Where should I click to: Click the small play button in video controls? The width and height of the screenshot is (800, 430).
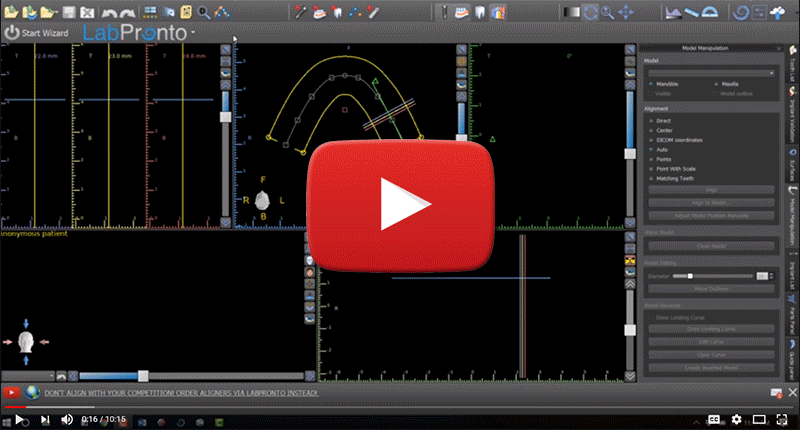point(19,419)
